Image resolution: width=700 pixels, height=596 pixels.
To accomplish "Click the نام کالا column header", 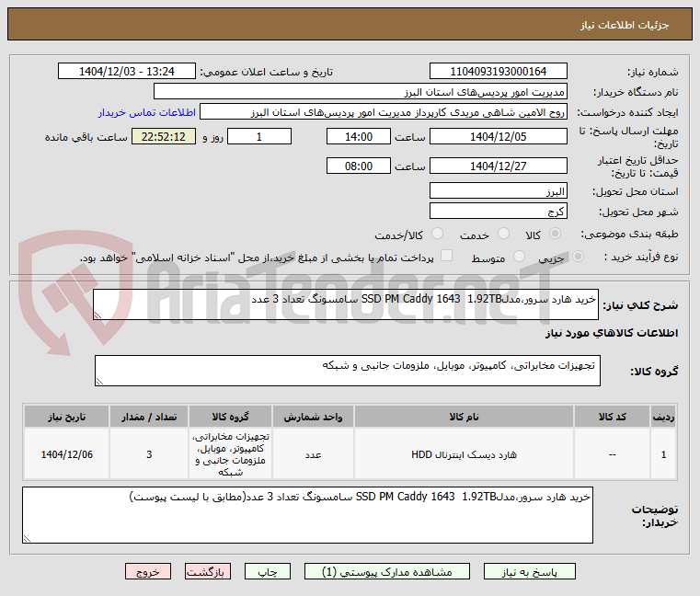I will 464,417.
